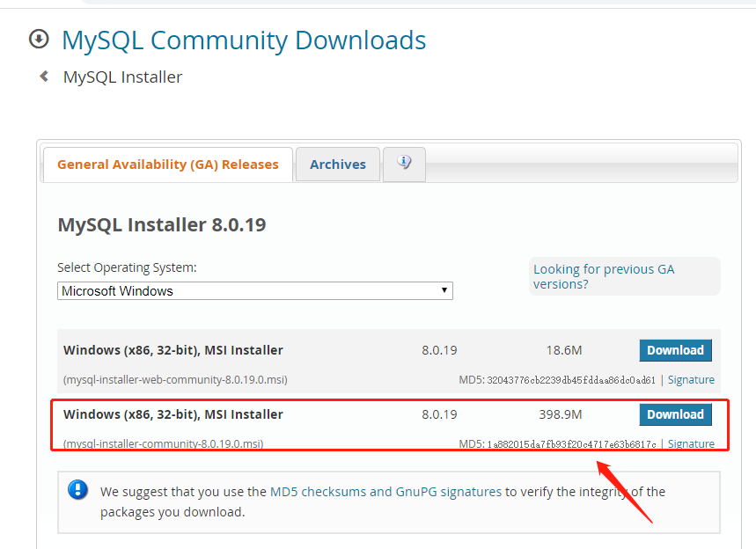The width and height of the screenshot is (756, 549).
Task: Switch to General Availability (GA) Releases tab
Action: pyautogui.click(x=168, y=165)
